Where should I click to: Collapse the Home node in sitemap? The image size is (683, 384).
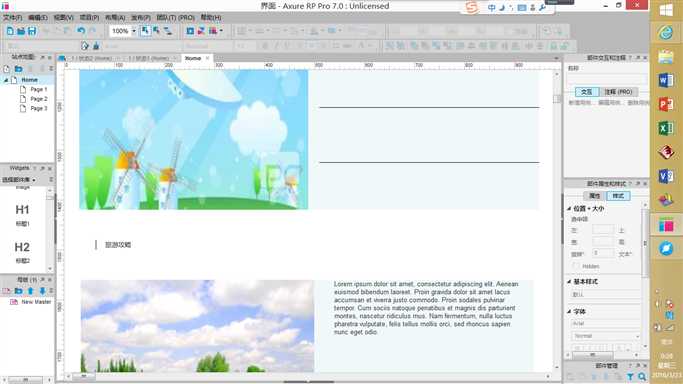coord(6,80)
